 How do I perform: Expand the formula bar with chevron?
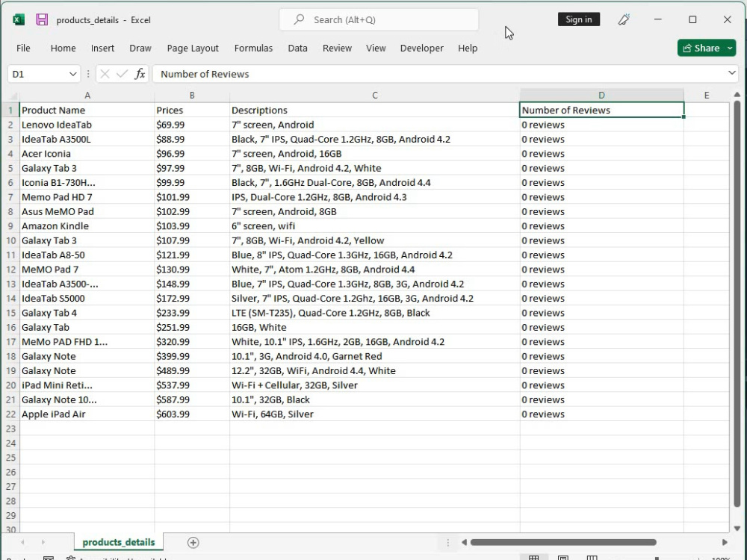[x=732, y=73]
